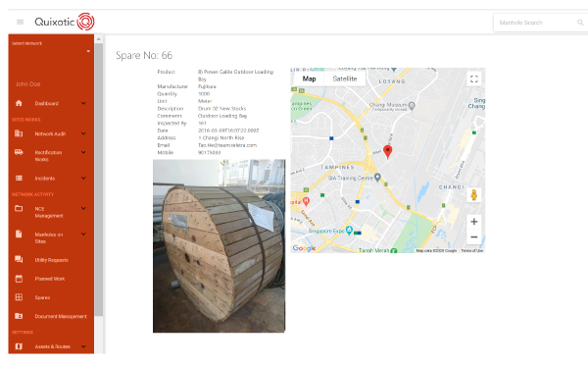Zoom out on the map
This screenshot has height=367, width=588.
(474, 237)
